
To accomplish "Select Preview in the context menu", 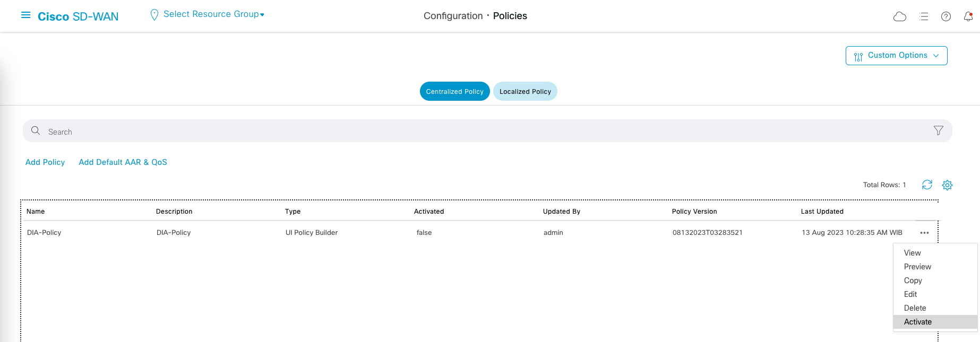I will pos(917,267).
